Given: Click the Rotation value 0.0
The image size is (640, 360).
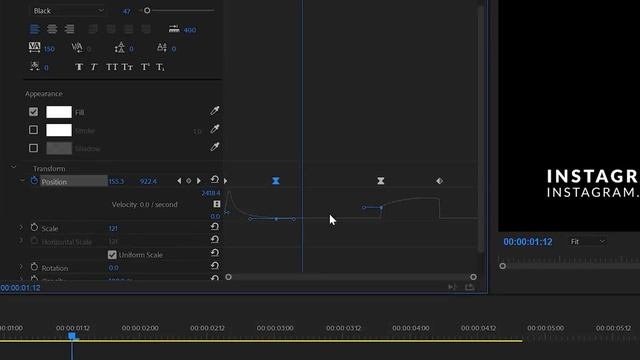Looking at the screenshot, I should pos(113,268).
